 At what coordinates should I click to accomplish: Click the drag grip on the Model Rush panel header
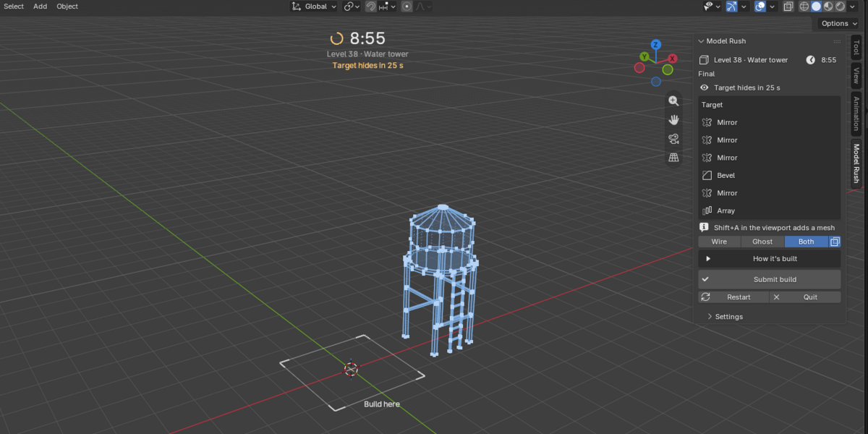837,41
